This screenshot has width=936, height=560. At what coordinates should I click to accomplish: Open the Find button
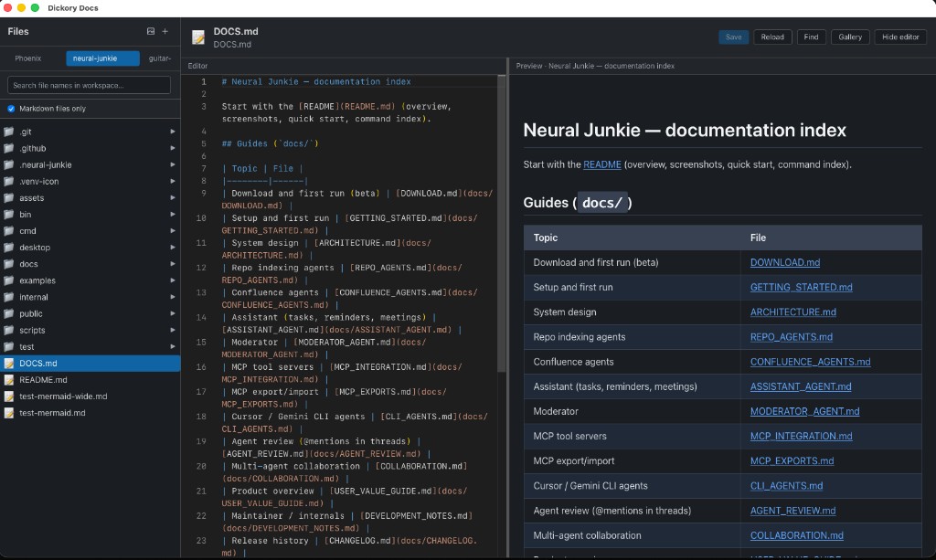click(x=812, y=37)
